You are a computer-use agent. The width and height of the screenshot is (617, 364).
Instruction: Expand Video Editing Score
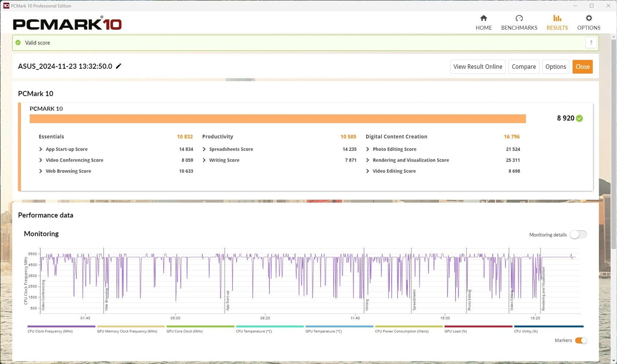368,171
